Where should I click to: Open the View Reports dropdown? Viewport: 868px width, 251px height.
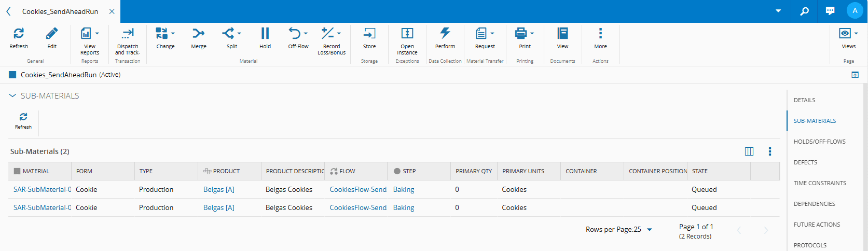(97, 34)
